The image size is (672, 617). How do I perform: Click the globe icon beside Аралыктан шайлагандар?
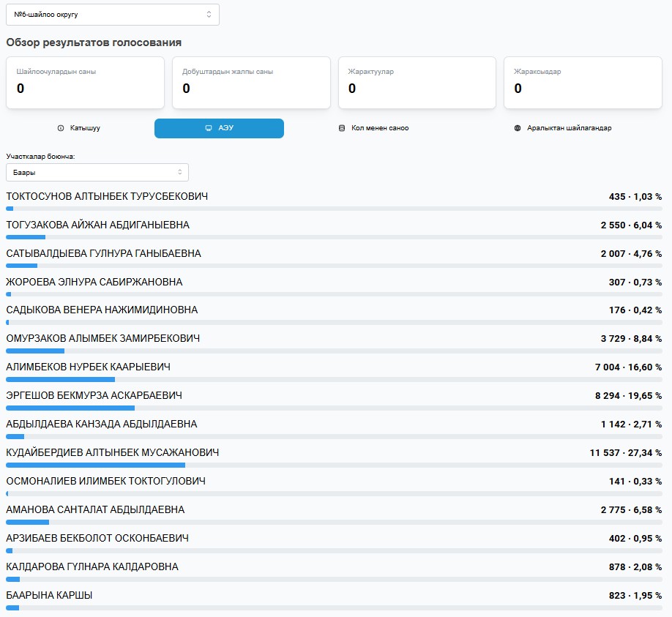coord(518,128)
